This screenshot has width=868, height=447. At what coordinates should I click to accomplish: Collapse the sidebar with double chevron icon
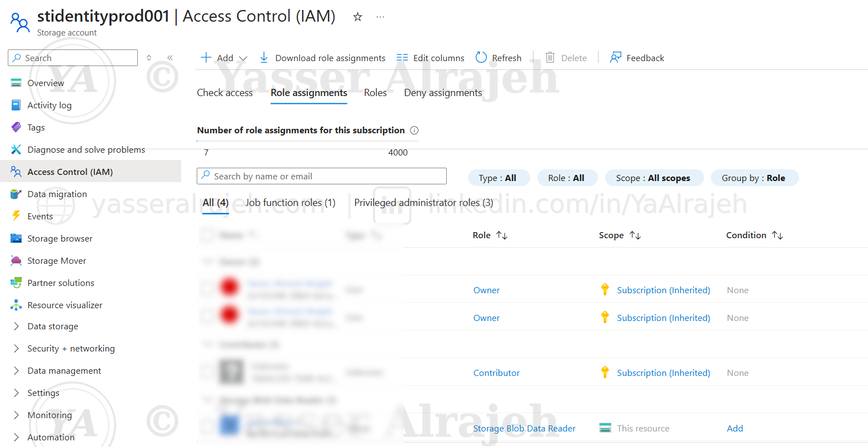(170, 58)
